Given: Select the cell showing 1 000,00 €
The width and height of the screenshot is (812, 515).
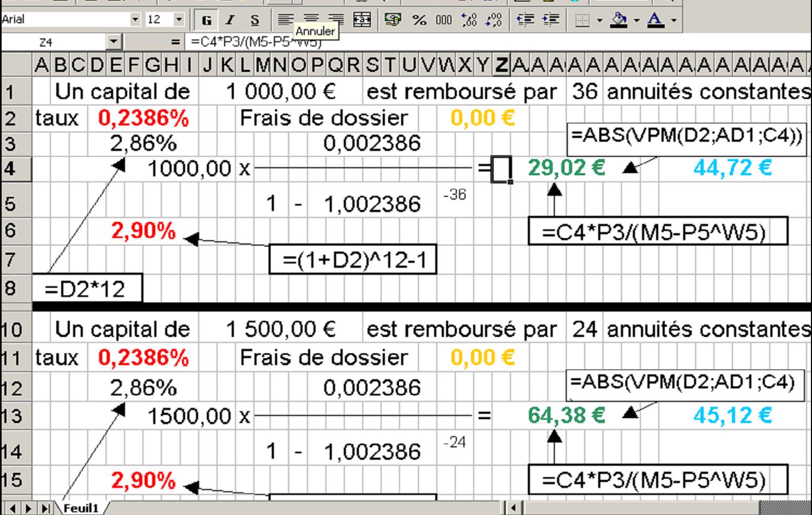Looking at the screenshot, I should click(x=281, y=91).
